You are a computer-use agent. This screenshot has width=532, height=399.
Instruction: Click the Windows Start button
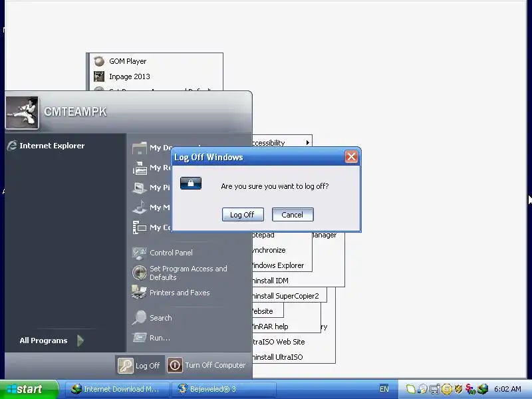[29, 389]
